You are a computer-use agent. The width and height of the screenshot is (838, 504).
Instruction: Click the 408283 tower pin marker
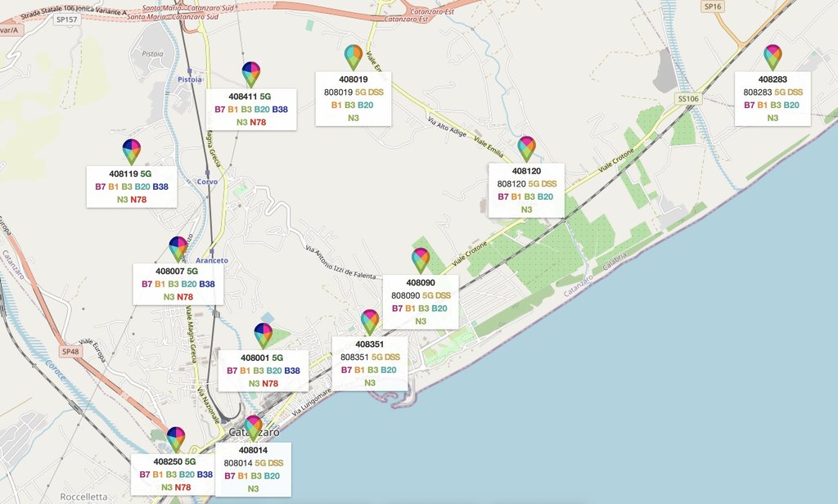[x=773, y=56]
